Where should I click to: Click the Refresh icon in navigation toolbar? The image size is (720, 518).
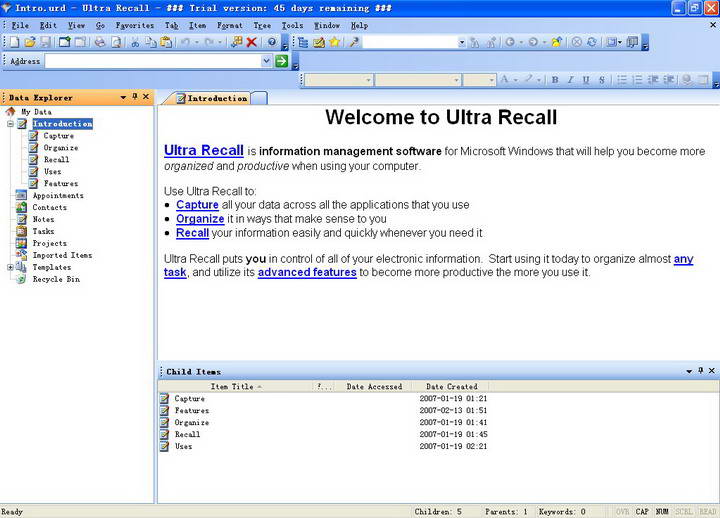coord(592,42)
